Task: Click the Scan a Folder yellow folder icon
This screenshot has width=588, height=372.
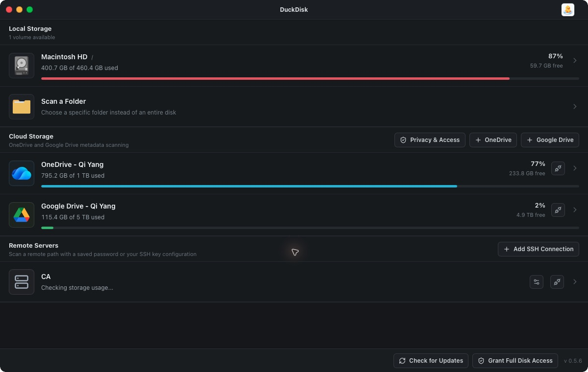Action: [x=22, y=107]
